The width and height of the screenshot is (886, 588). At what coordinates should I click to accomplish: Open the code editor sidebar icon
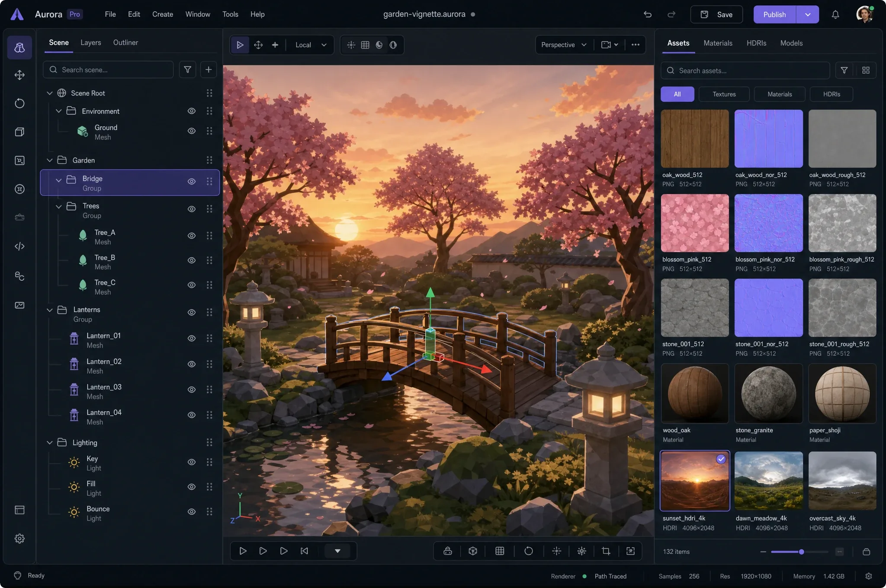19,246
